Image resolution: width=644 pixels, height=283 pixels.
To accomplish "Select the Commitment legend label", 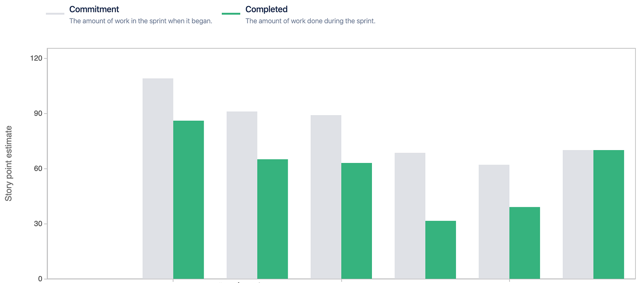I will (x=94, y=9).
